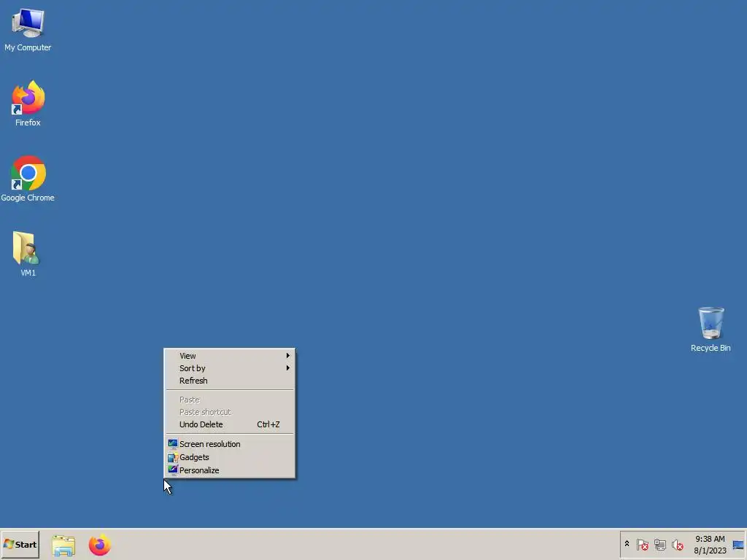747x560 pixels.
Task: Click the Show desktop icon in tray
Action: point(738,545)
